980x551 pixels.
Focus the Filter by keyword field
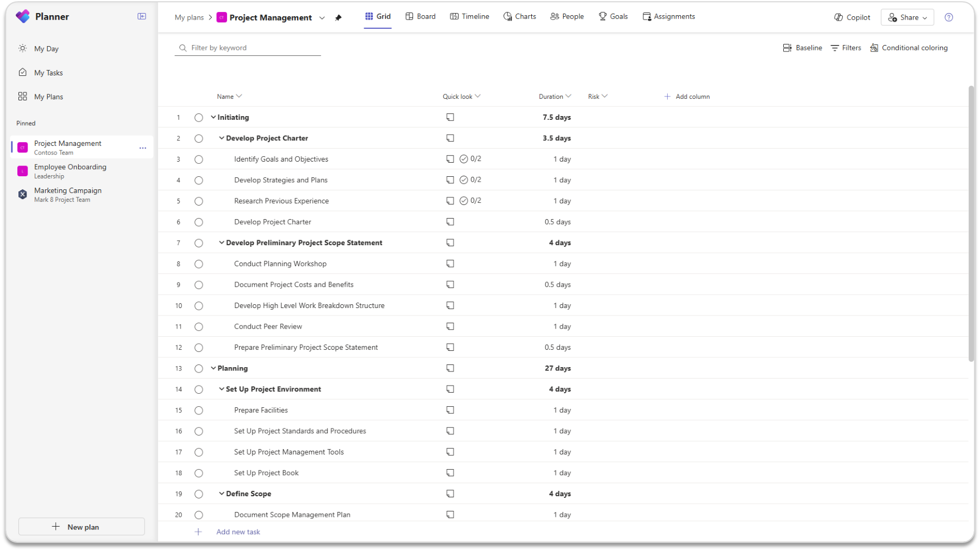click(253, 48)
